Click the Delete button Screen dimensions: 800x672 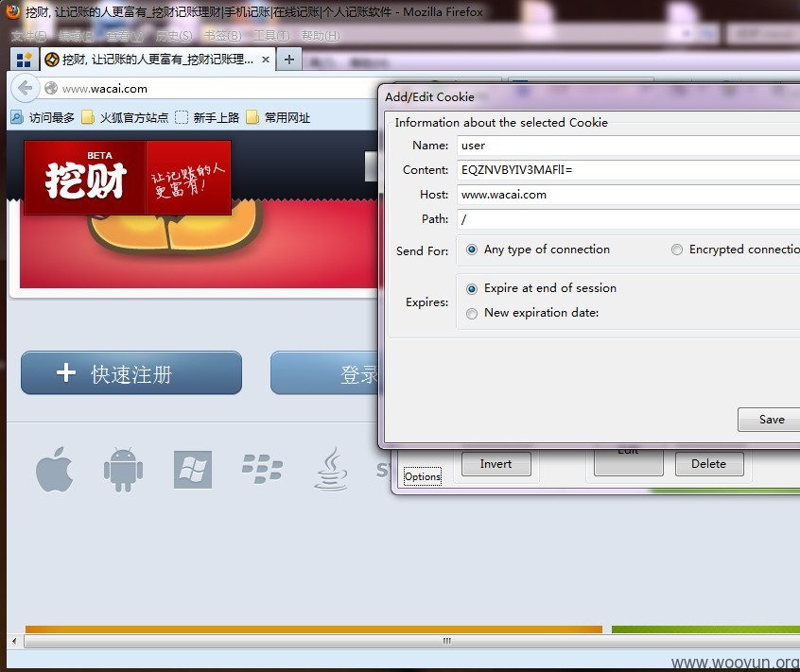pos(708,464)
